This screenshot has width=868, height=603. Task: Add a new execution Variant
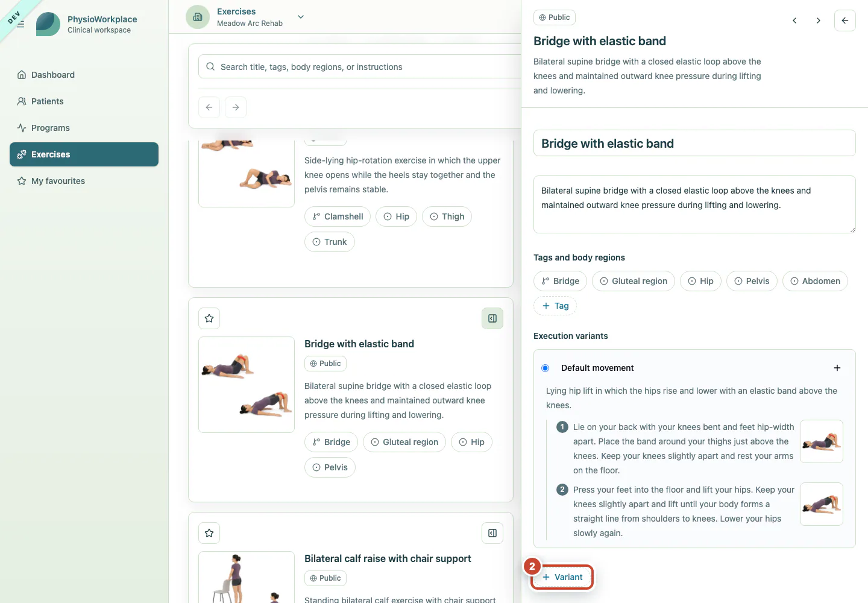[562, 577]
